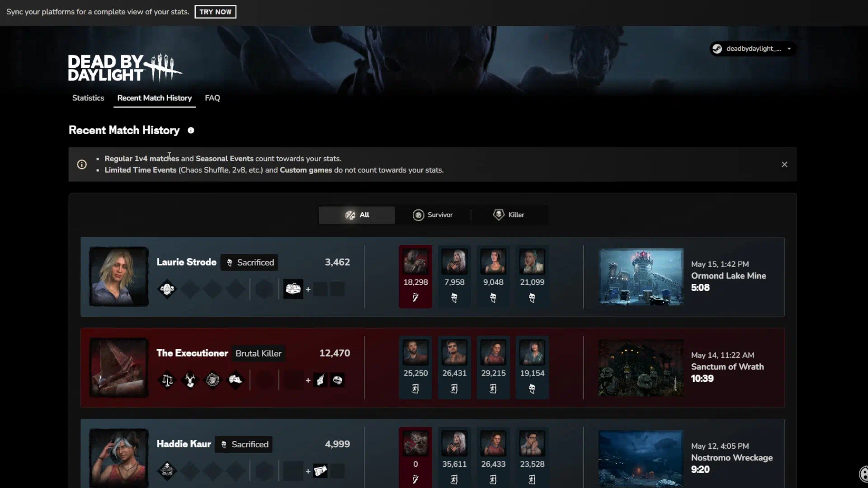868x488 pixels.
Task: Click the Sacrificed badge on Laurie Strode match
Action: [x=250, y=263]
